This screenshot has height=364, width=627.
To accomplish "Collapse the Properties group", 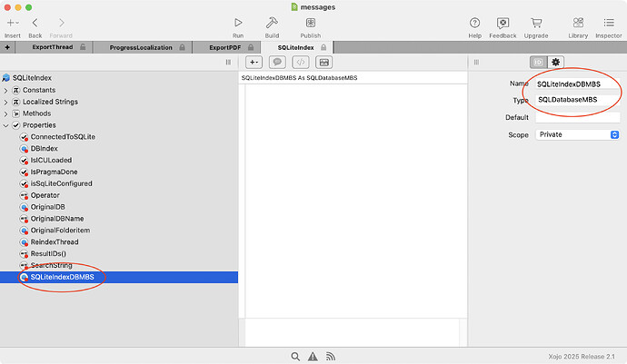I will [x=5, y=125].
